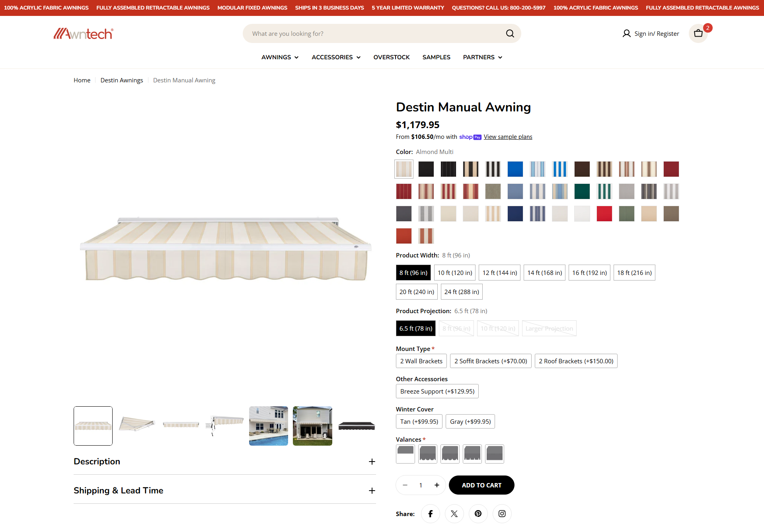Click View sample plans link
Image resolution: width=764 pixels, height=532 pixels.
508,137
